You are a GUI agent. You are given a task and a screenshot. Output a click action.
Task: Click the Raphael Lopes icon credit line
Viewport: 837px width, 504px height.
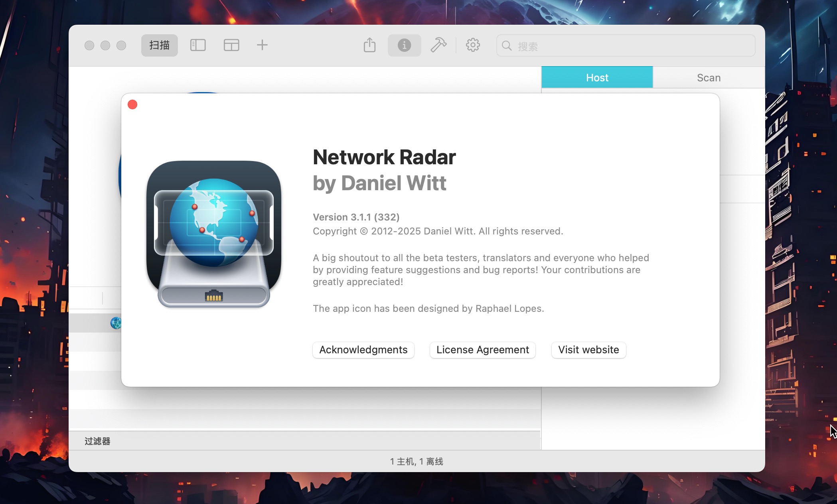pos(428,308)
